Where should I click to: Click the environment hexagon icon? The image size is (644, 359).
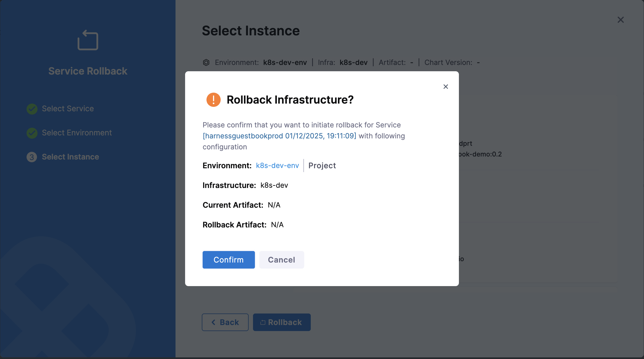(206, 62)
